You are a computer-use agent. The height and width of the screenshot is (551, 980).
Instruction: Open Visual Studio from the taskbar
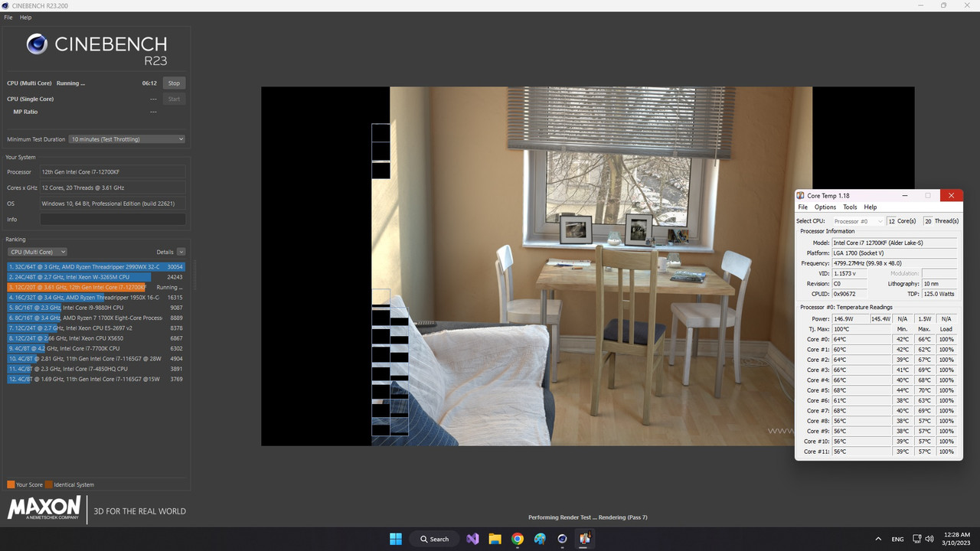[x=472, y=539]
